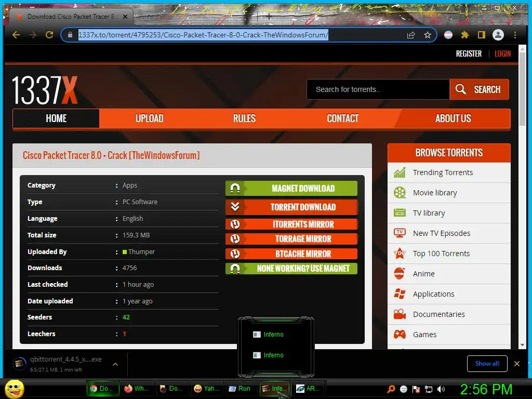
Task: Select the second Inferno window preview
Action: 268,355
